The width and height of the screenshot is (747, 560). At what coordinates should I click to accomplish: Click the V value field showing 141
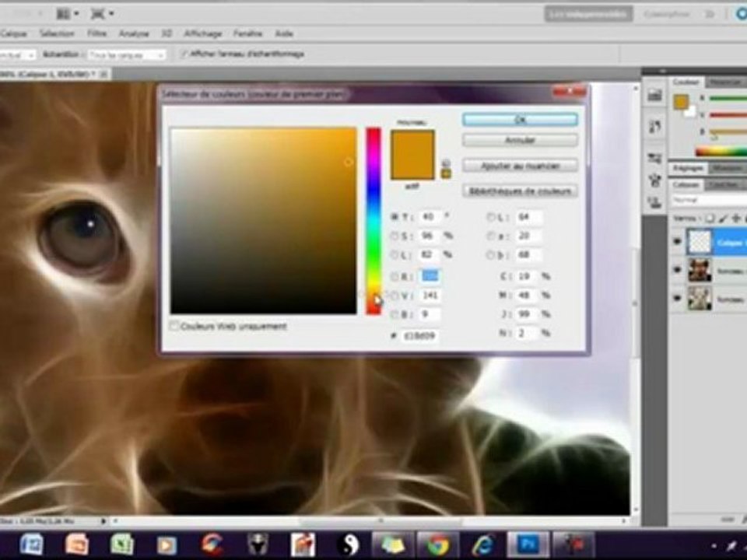click(x=430, y=296)
